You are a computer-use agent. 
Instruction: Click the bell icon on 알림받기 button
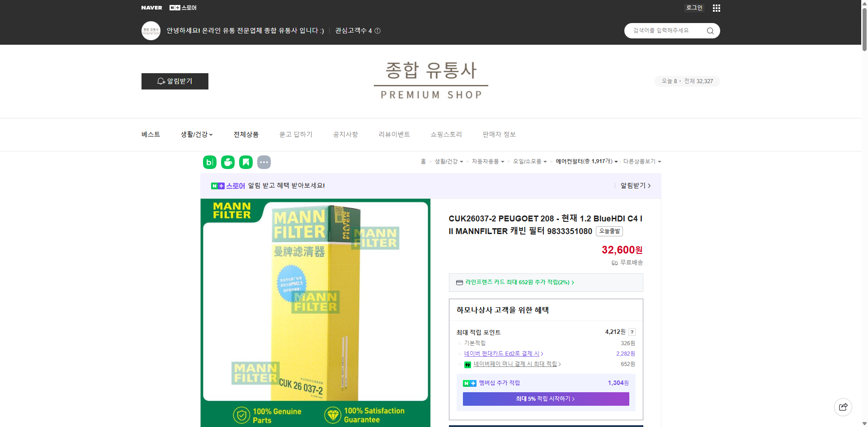pos(161,81)
